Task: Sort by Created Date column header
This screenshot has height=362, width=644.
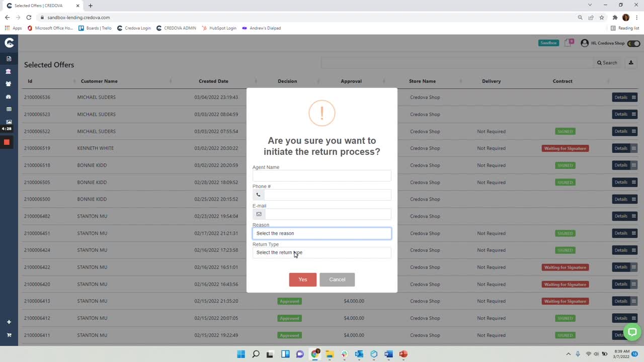Action: [x=213, y=81]
